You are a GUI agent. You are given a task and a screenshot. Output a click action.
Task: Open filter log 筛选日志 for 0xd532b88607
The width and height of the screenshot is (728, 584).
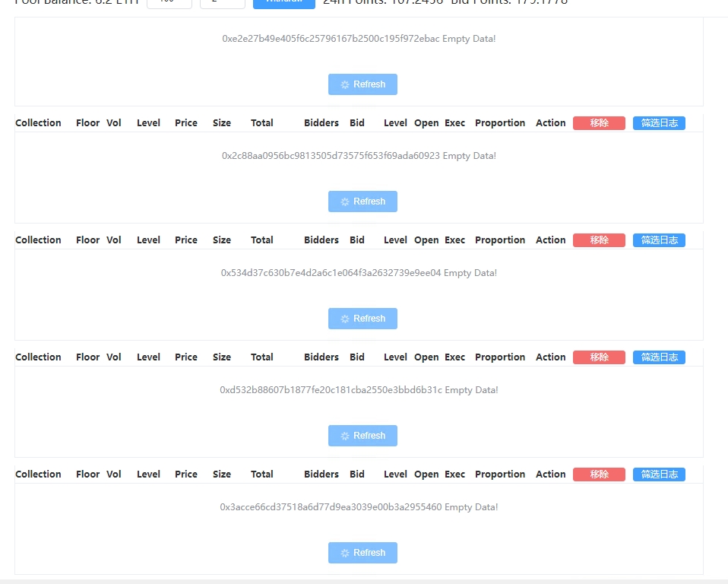click(659, 357)
